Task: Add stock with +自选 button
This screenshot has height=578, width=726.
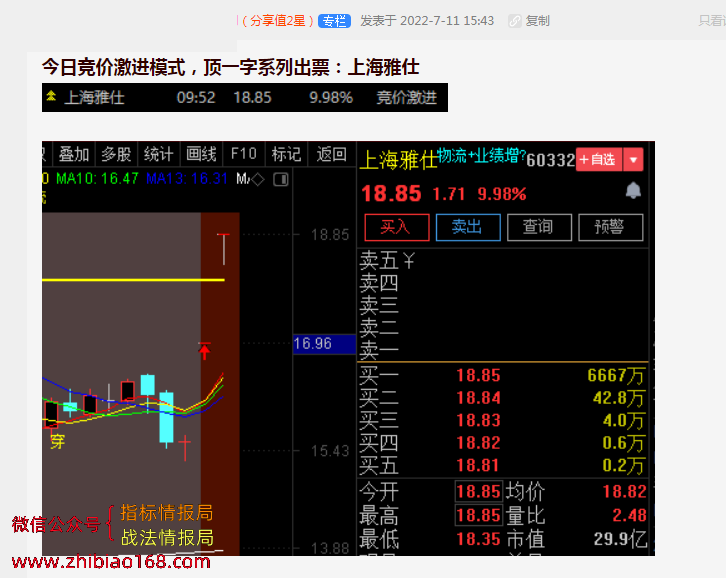Action: click(598, 160)
